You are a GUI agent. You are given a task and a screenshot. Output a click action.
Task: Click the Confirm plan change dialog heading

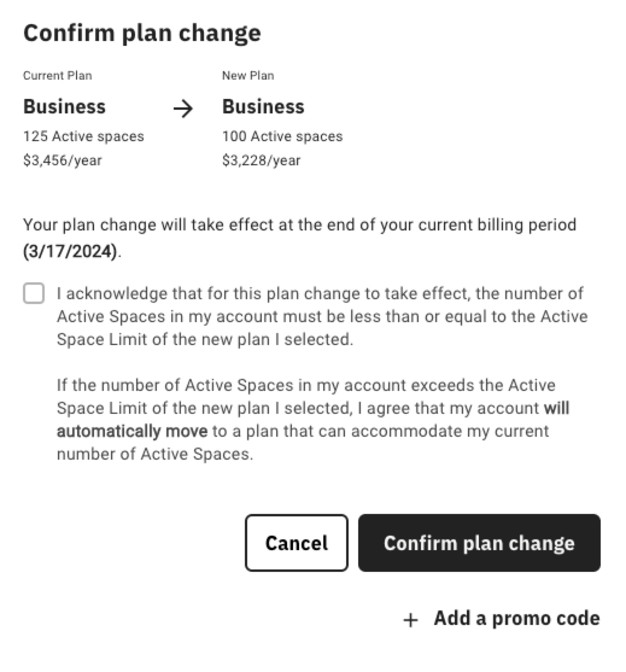(142, 33)
